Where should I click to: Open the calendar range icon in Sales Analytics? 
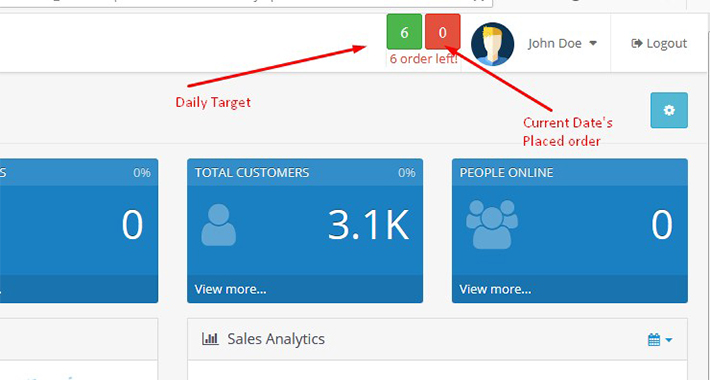[x=654, y=340]
